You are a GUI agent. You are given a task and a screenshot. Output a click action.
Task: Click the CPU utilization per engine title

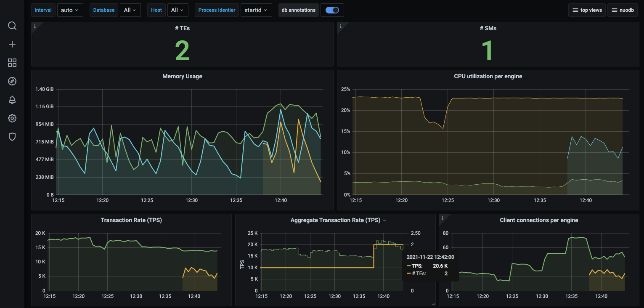[488, 77]
